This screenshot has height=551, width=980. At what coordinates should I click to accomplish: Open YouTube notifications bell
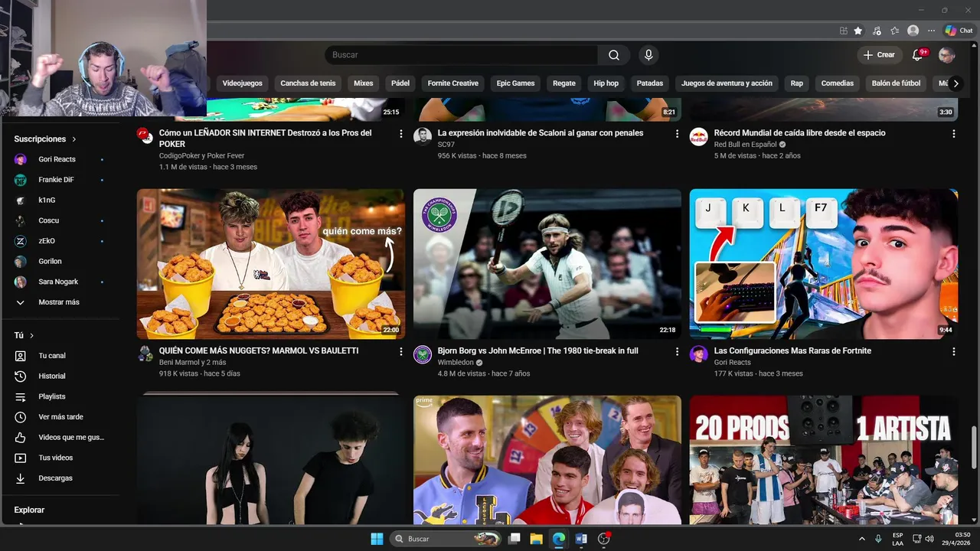pos(917,55)
